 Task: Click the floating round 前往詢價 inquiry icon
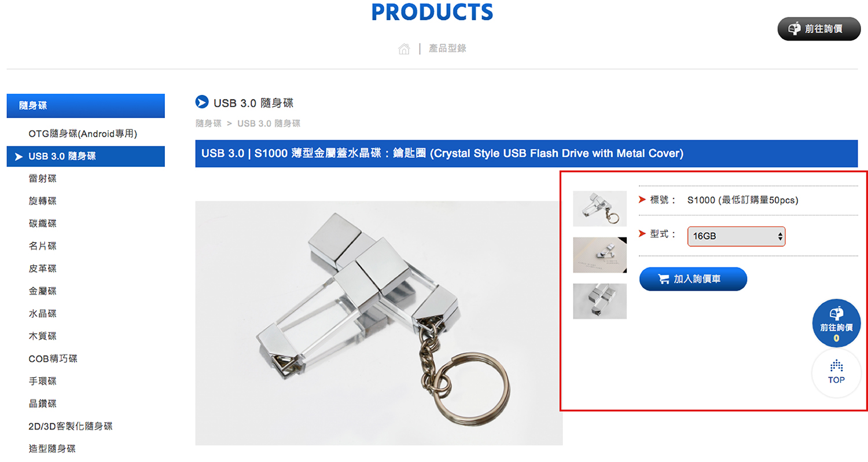coord(836,323)
